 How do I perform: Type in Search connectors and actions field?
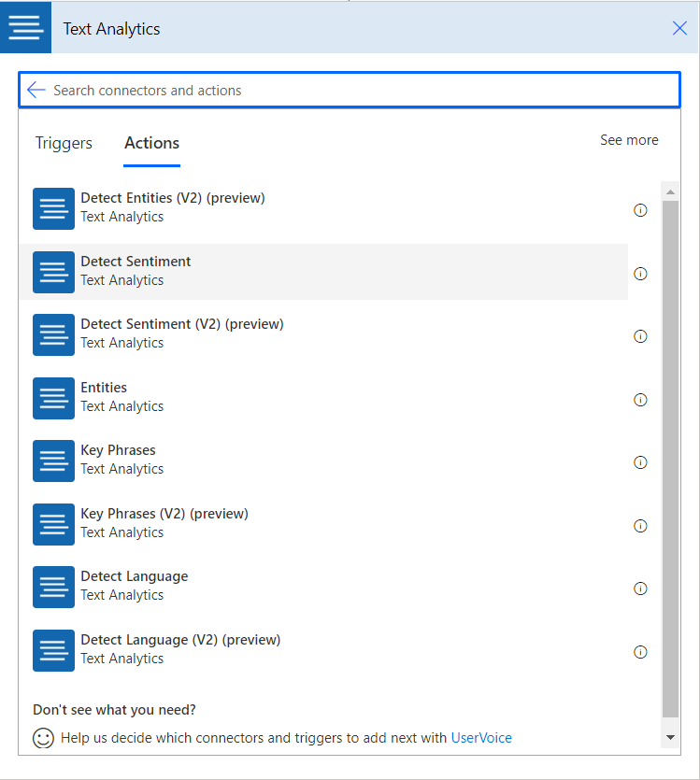tap(355, 91)
